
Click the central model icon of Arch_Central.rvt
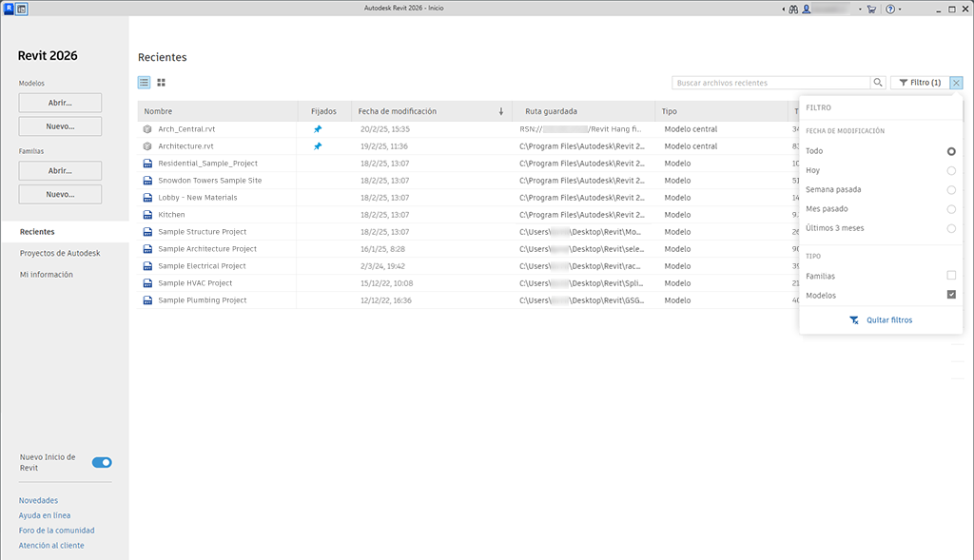tap(147, 129)
